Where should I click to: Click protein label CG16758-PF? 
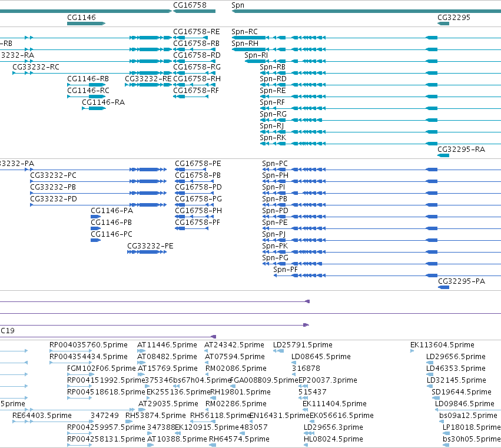(x=197, y=223)
